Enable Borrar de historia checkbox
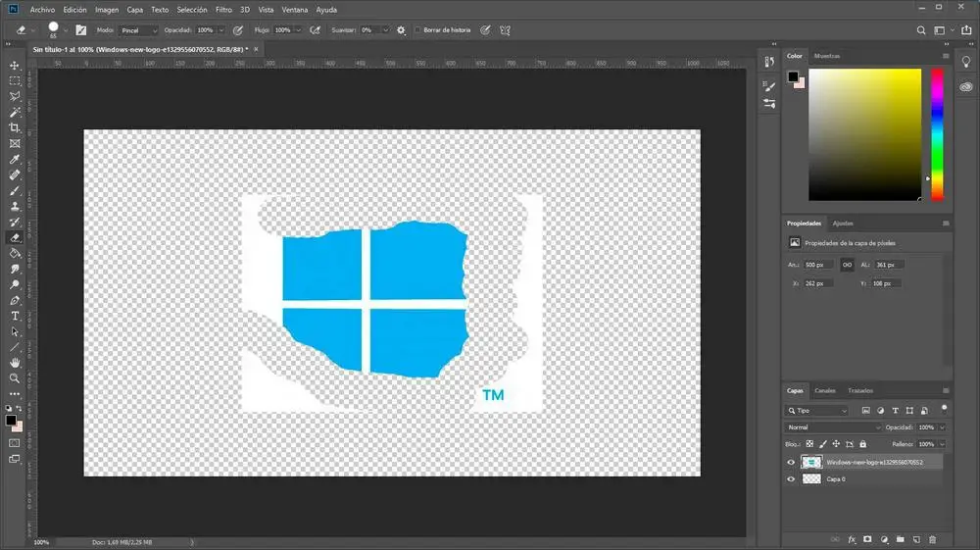The width and height of the screenshot is (980, 550). (418, 30)
